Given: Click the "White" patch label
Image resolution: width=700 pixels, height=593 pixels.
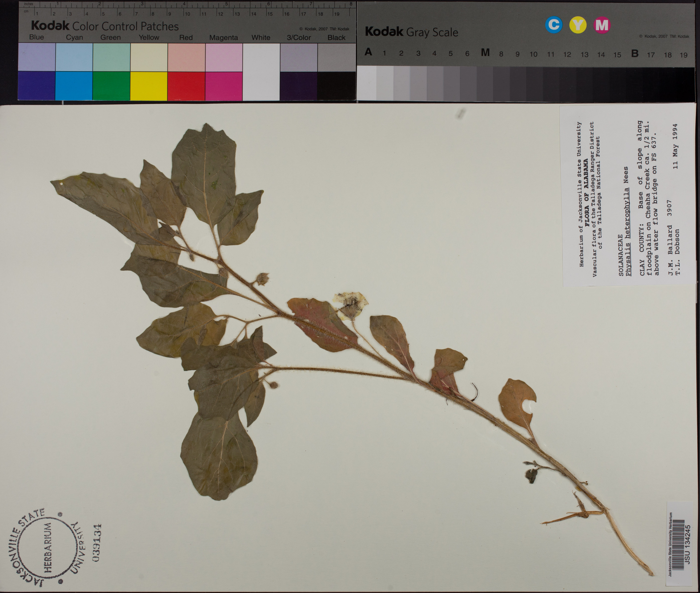Looking at the screenshot, I should [x=261, y=38].
